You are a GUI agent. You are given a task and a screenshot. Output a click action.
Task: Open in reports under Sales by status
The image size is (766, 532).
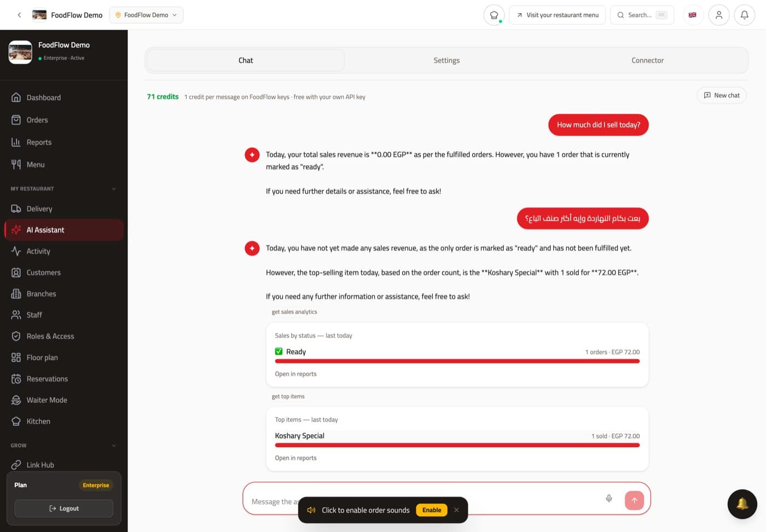point(295,374)
